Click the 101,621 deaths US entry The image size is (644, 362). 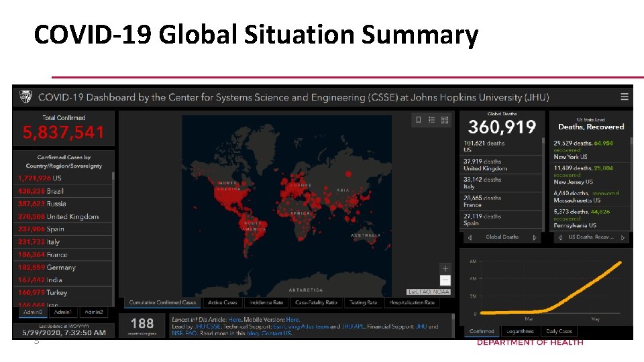coord(501,147)
